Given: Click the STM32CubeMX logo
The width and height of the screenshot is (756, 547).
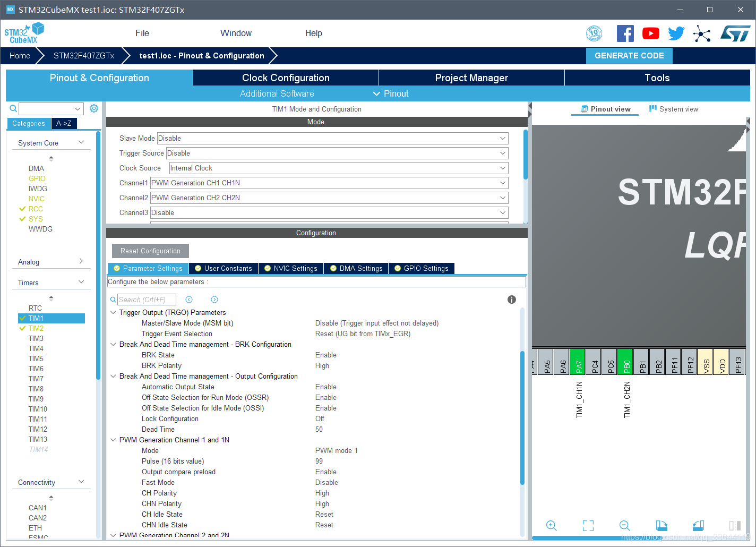Looking at the screenshot, I should tap(24, 33).
